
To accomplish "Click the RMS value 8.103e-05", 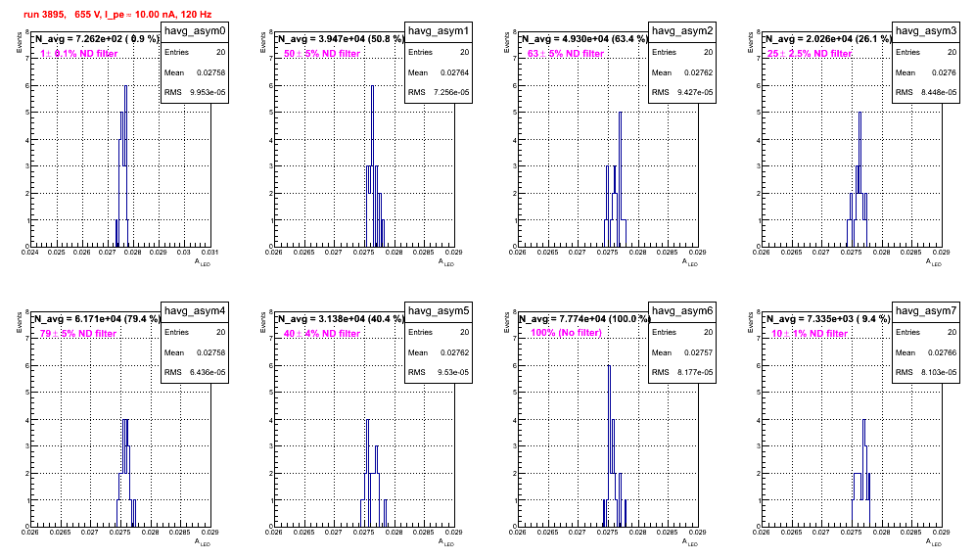I will point(939,372).
